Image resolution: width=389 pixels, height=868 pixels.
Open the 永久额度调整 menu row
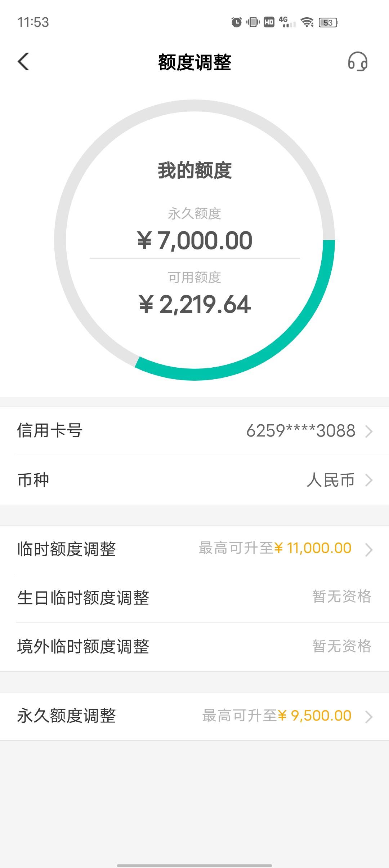click(194, 717)
